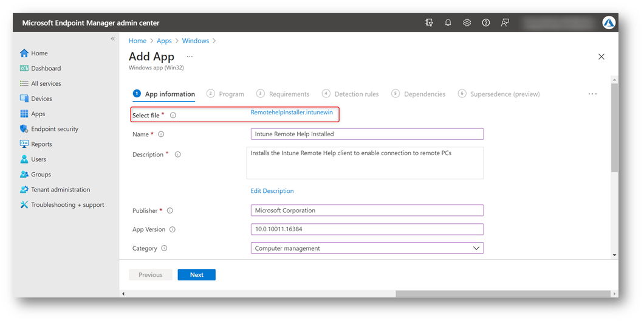Click the Troubleshooting + support wrench icon

[24, 204]
